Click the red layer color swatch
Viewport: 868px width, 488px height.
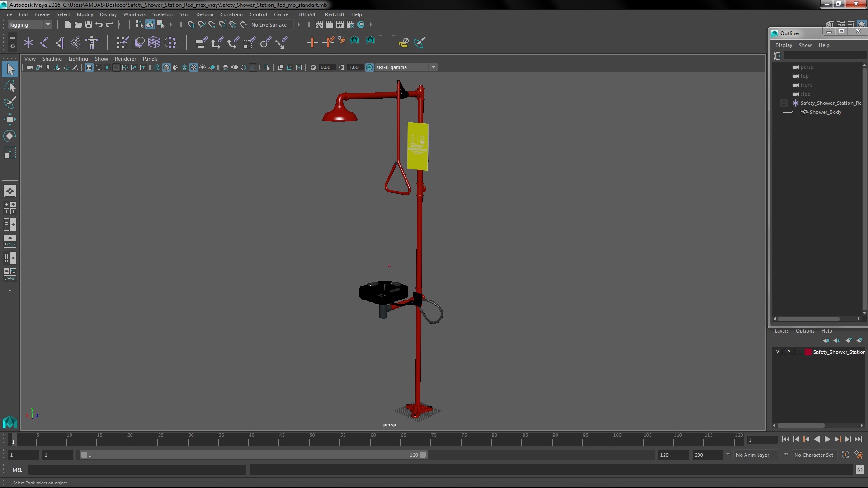coord(808,352)
